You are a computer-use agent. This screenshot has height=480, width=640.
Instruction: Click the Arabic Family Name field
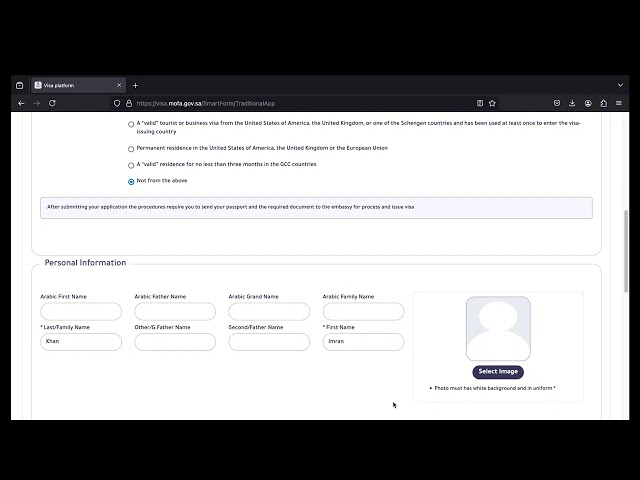point(363,311)
